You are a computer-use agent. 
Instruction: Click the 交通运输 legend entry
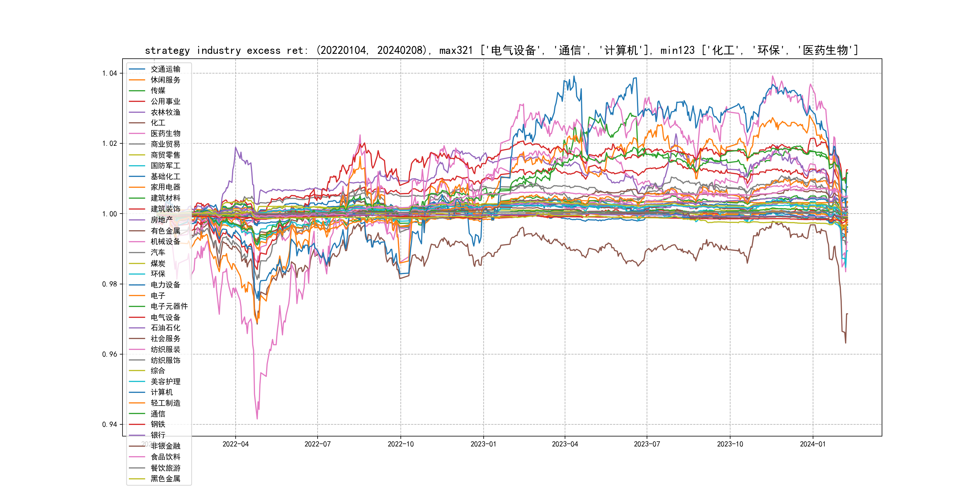(x=165, y=69)
